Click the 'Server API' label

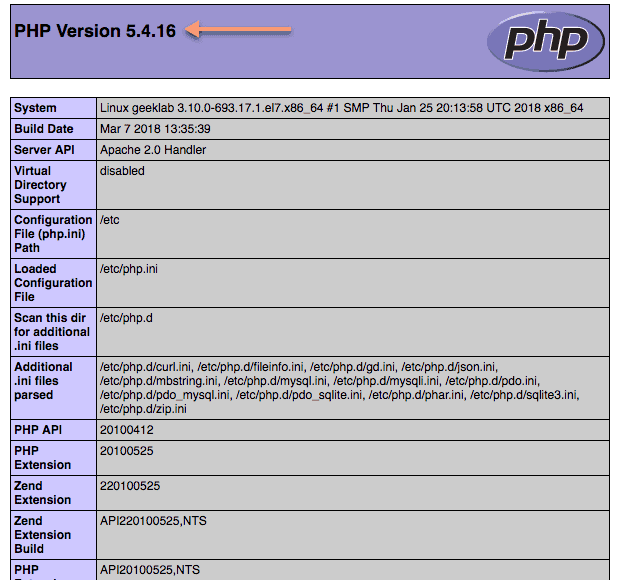(44, 150)
